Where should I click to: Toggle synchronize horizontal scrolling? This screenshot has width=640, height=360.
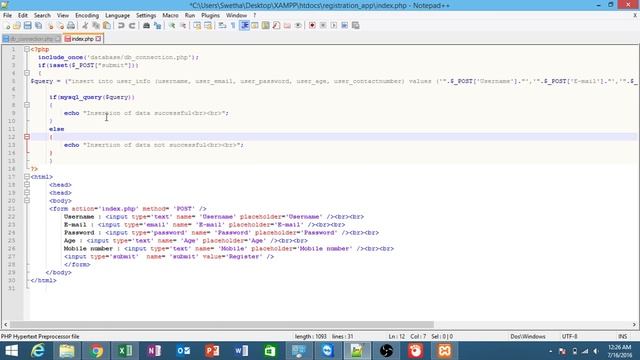point(208,26)
